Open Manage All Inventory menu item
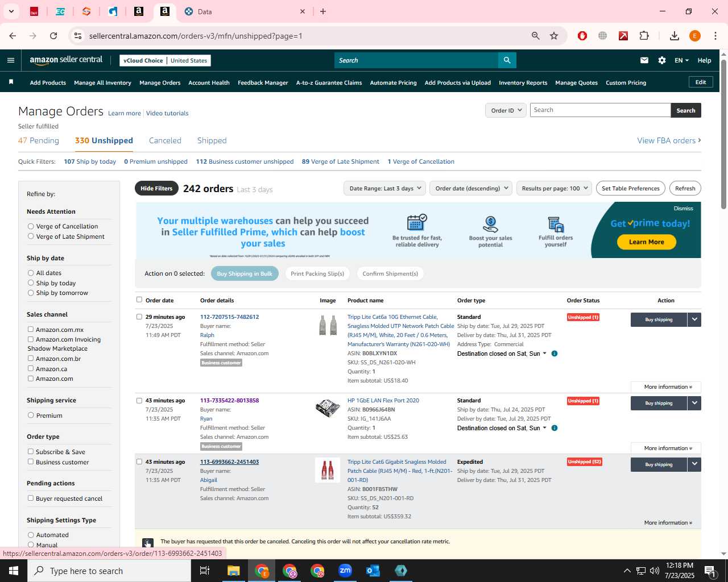 [x=102, y=82]
